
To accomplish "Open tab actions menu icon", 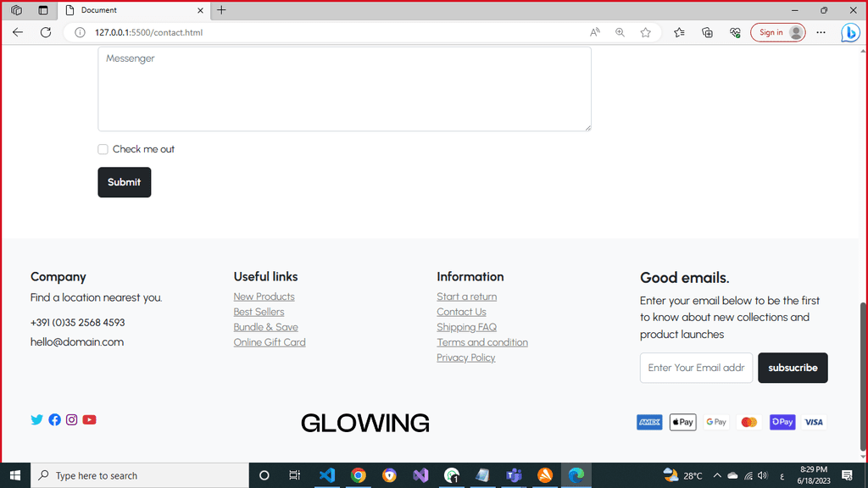I will click(43, 10).
